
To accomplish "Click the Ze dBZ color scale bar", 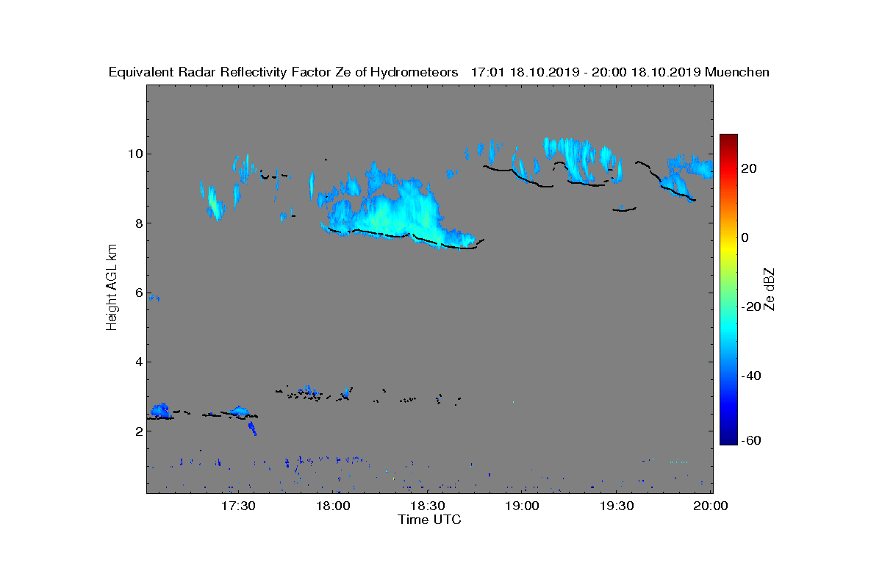I will tap(728, 290).
